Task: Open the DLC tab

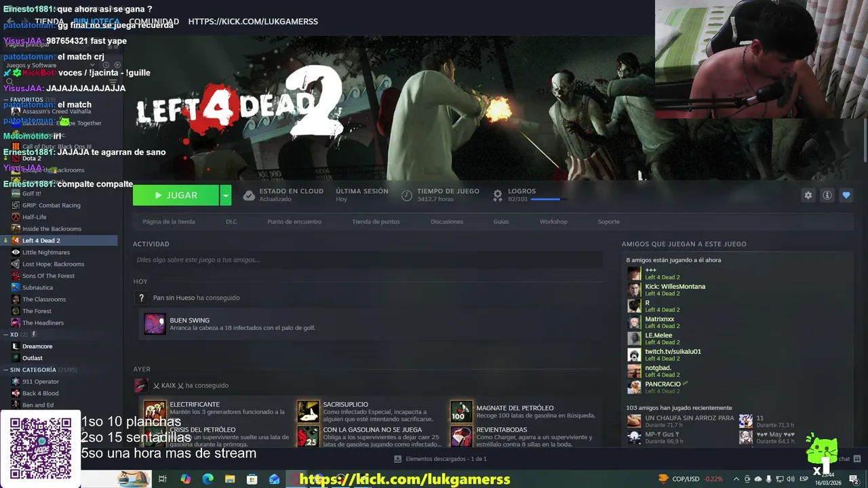Action: pyautogui.click(x=231, y=222)
